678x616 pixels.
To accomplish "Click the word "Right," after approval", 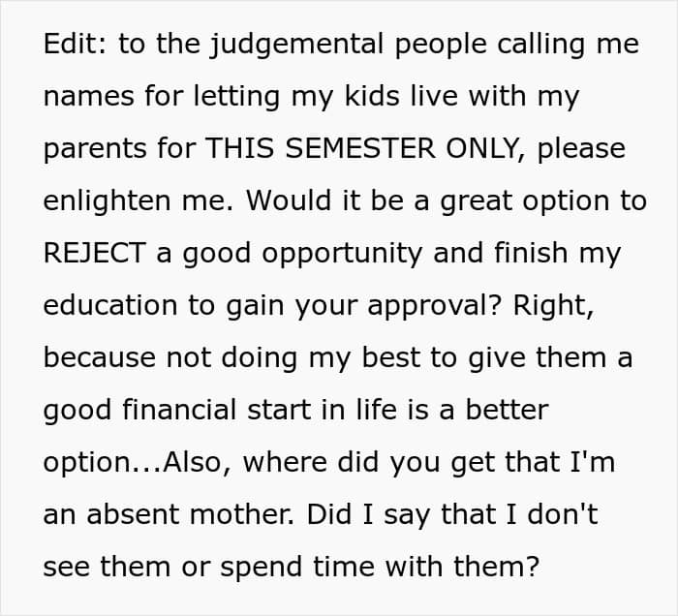I will 553,306.
